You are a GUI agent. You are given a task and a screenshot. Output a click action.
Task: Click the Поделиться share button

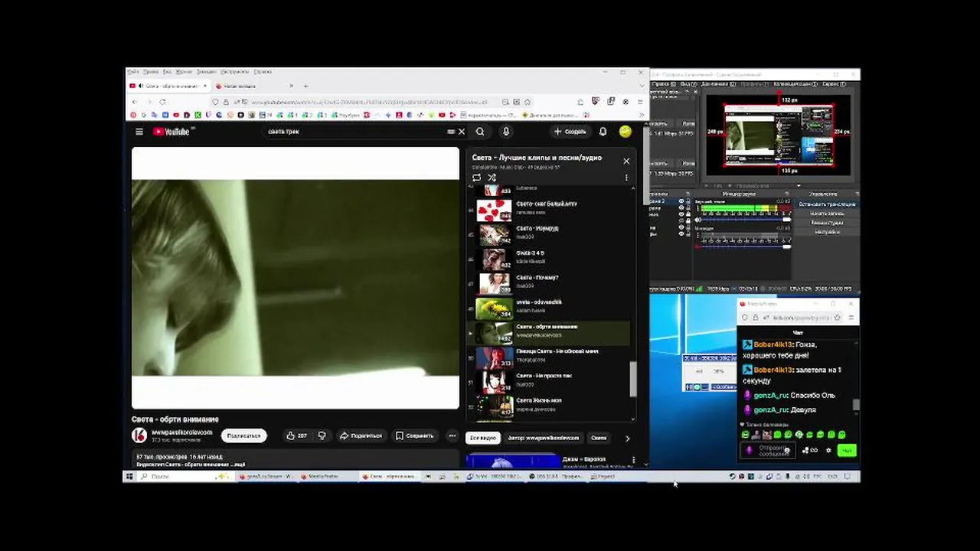tap(361, 435)
